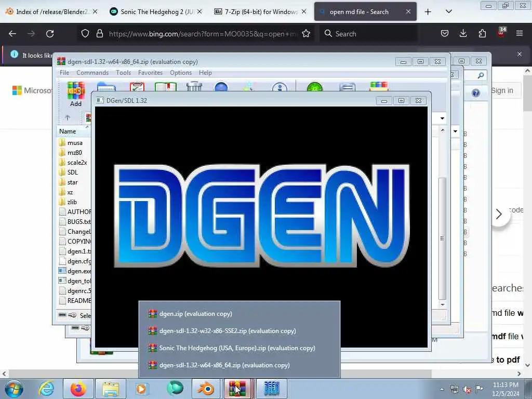Open the File menu in WinRAR

64,73
